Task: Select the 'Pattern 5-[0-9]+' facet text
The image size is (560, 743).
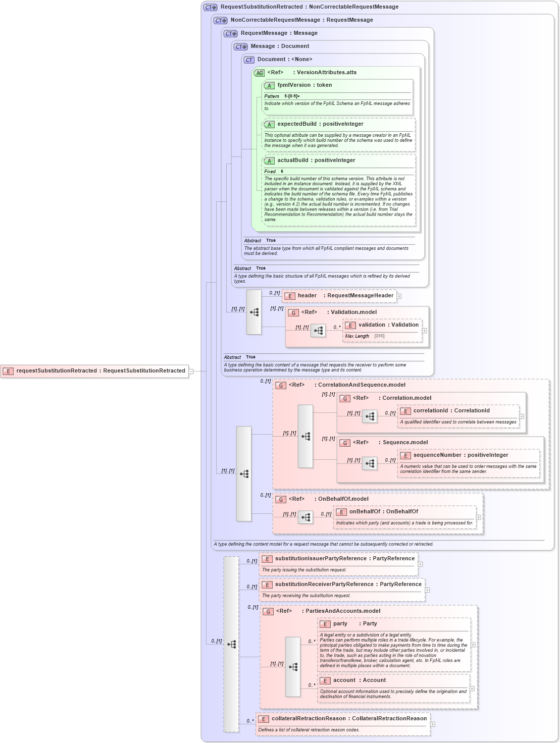Action: tap(282, 96)
